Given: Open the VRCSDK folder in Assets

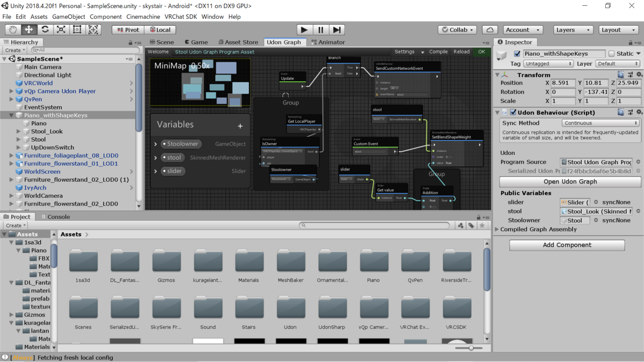Looking at the screenshot, I should pos(456,312).
